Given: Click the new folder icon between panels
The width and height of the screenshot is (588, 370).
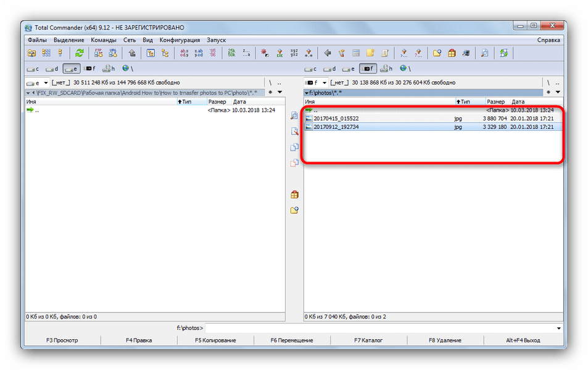Looking at the screenshot, I should pyautogui.click(x=294, y=210).
